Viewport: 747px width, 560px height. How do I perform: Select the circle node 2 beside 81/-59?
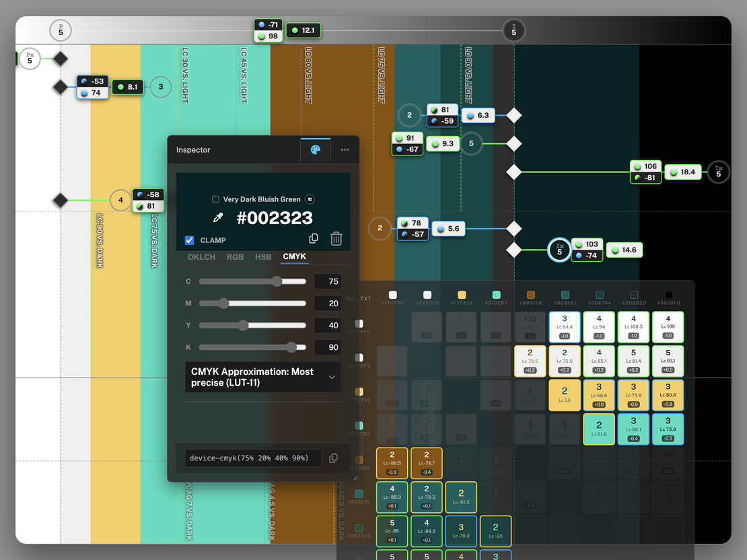(409, 115)
